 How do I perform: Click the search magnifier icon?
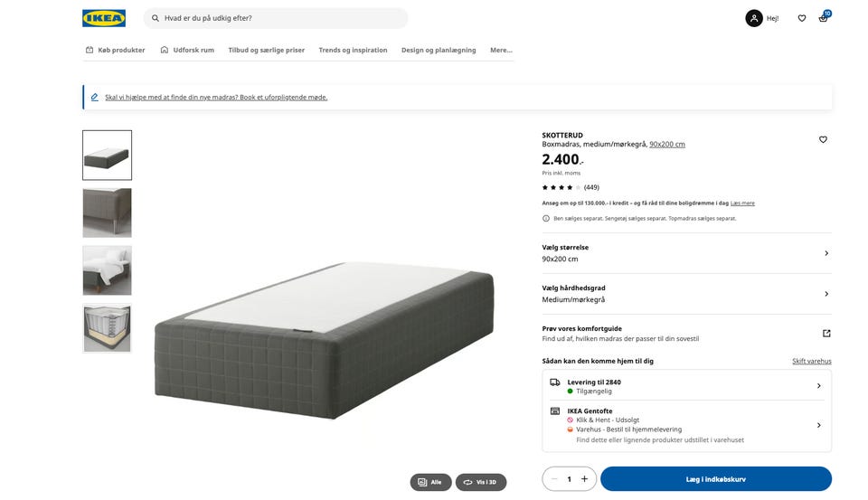(156, 18)
